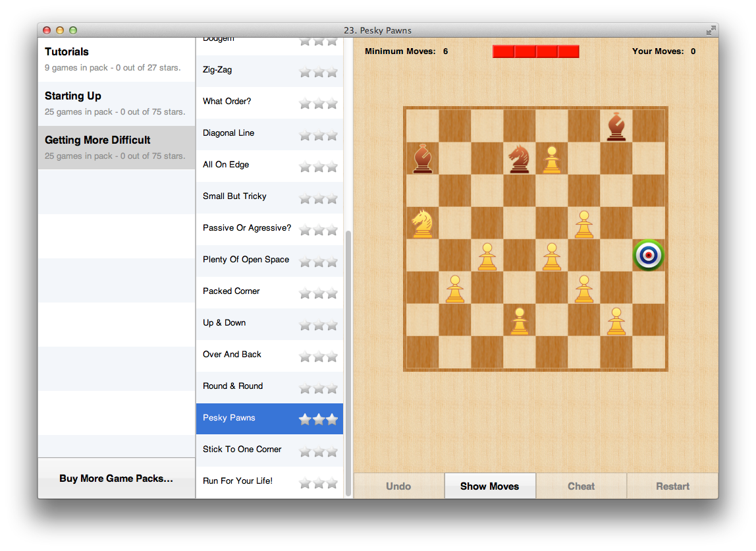The image size is (756, 551).
Task: Click the first star beside Small But Tricky
Action: tap(305, 198)
